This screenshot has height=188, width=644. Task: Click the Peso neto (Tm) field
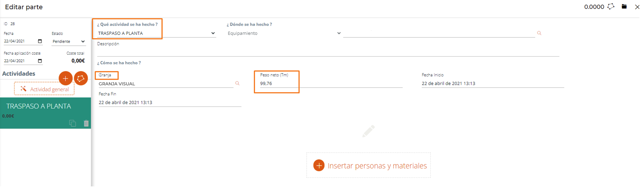(329, 83)
